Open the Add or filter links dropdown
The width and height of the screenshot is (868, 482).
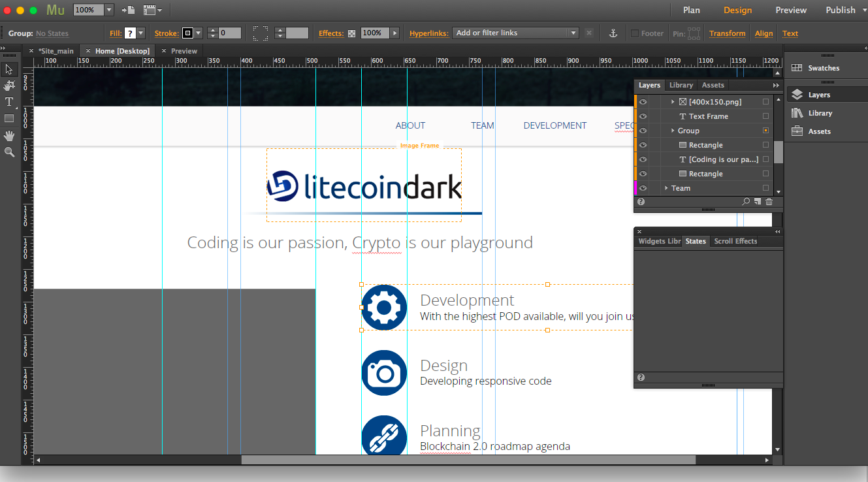pyautogui.click(x=515, y=33)
